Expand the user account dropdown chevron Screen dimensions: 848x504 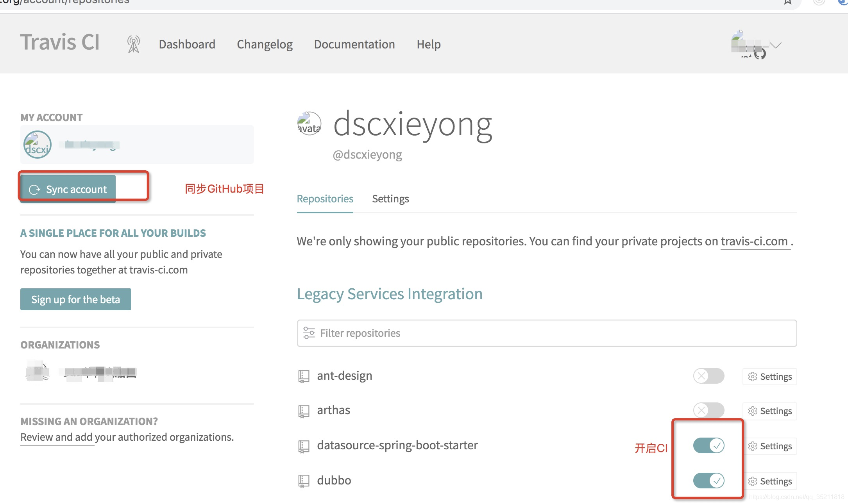pos(776,45)
